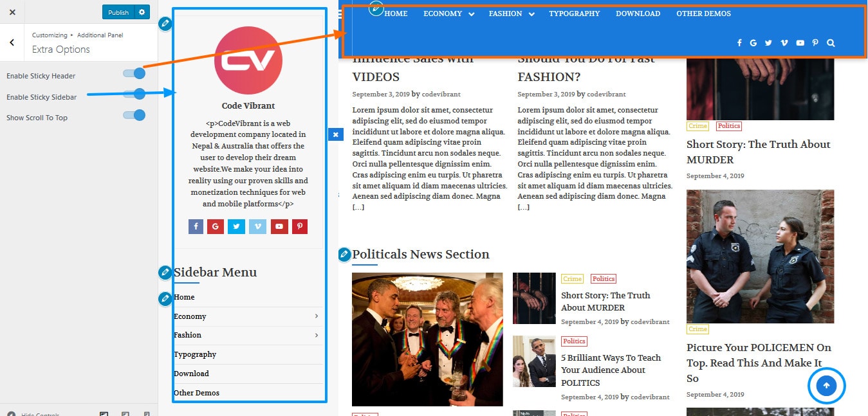This screenshot has height=416, width=868.
Task: Select Other Demos in top navigation
Action: (703, 14)
